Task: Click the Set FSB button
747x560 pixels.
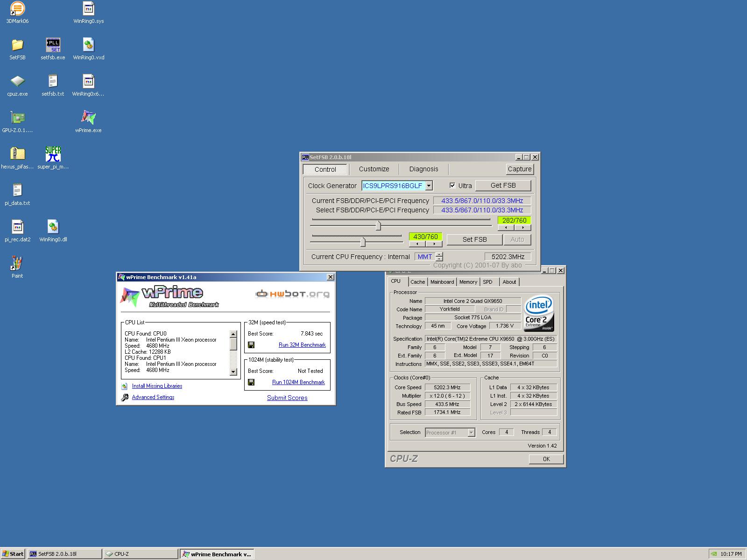Action: (x=474, y=239)
